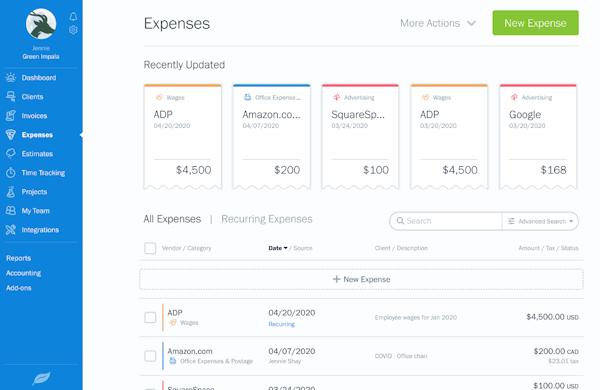This screenshot has width=600, height=390.
Task: Open notifications bell icon
Action: coord(73,16)
